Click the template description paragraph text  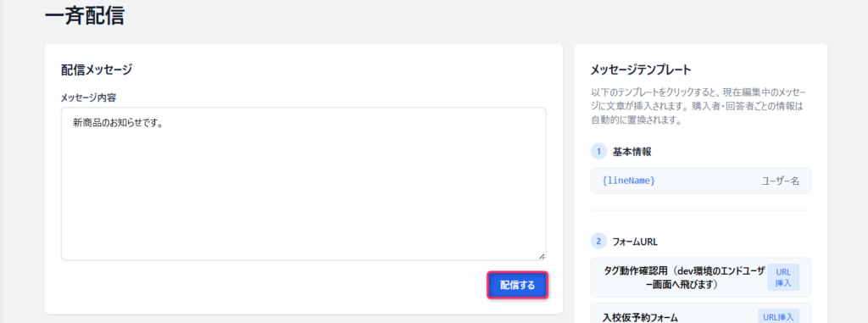(x=698, y=105)
